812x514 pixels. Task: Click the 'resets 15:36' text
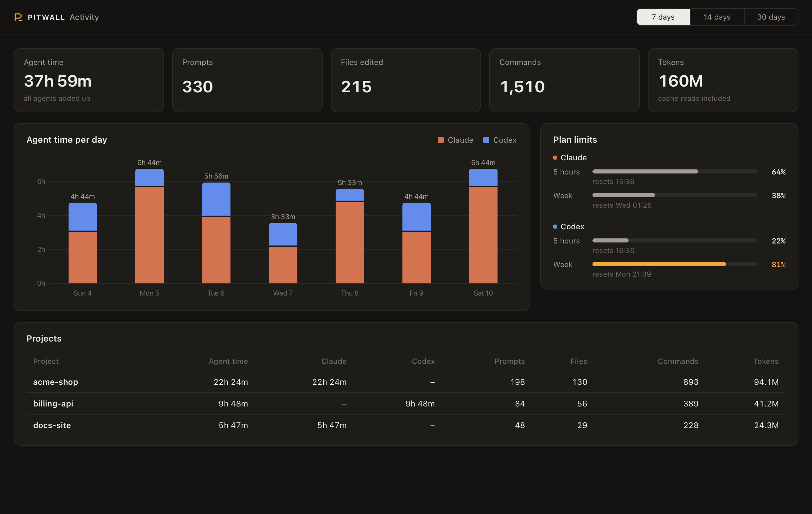[x=613, y=181]
